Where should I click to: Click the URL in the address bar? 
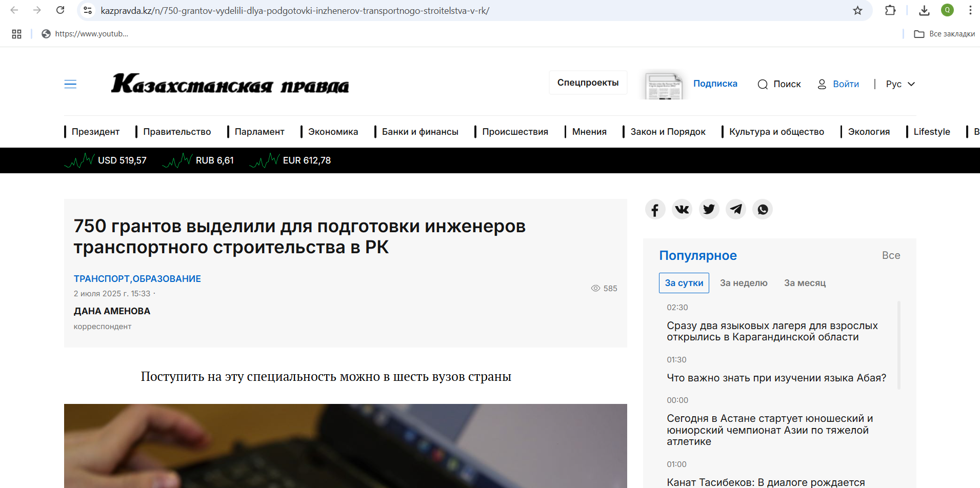295,10
